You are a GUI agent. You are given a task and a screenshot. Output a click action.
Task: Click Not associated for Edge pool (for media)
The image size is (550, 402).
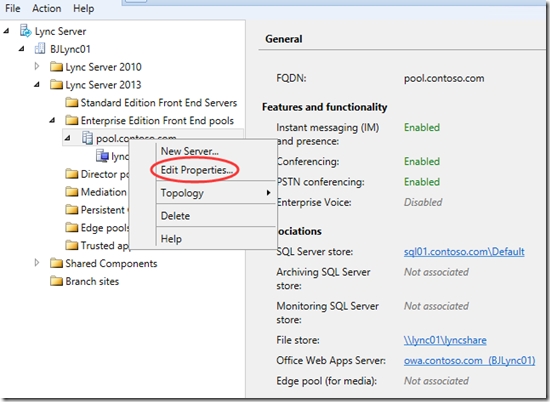[436, 381]
